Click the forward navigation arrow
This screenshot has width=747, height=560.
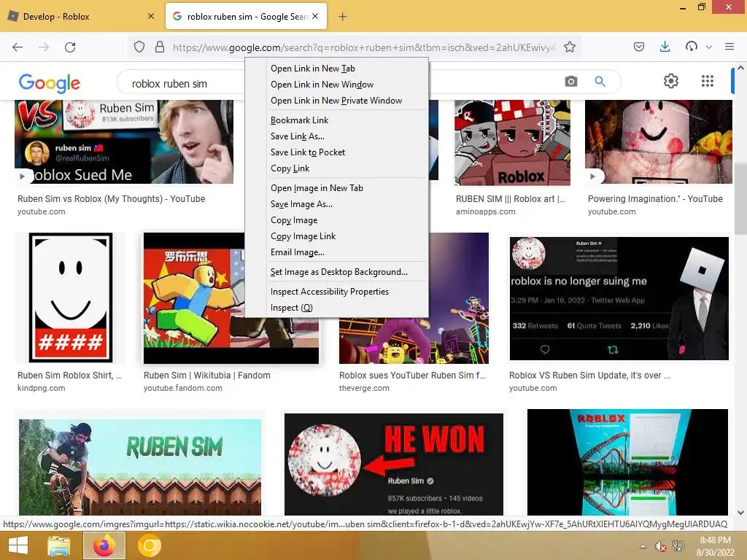coord(44,47)
